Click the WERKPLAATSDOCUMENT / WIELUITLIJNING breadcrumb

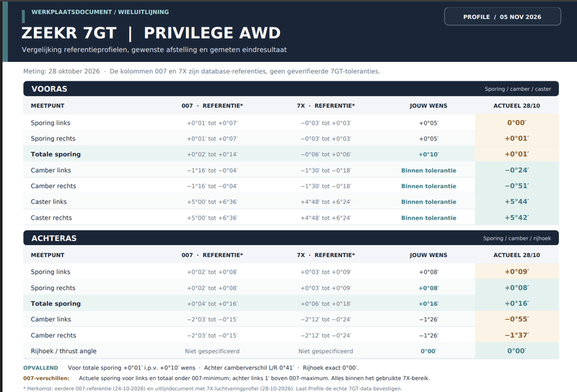pyautogui.click(x=100, y=12)
